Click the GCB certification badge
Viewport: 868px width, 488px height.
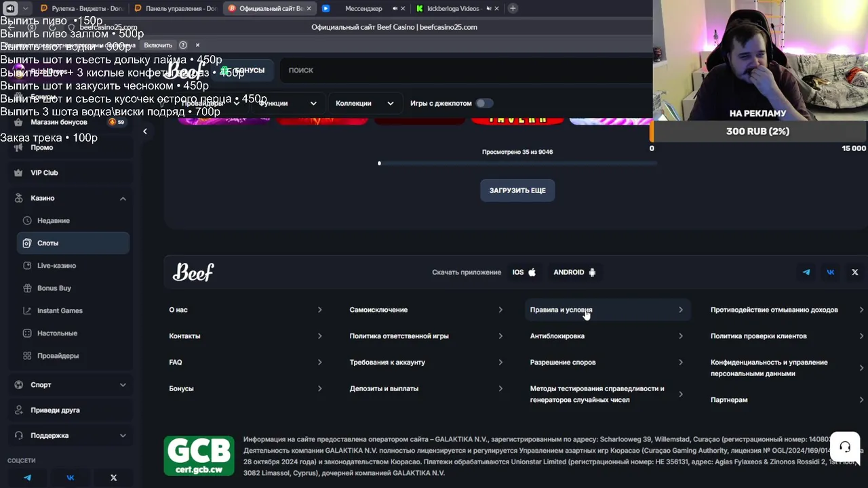point(199,455)
